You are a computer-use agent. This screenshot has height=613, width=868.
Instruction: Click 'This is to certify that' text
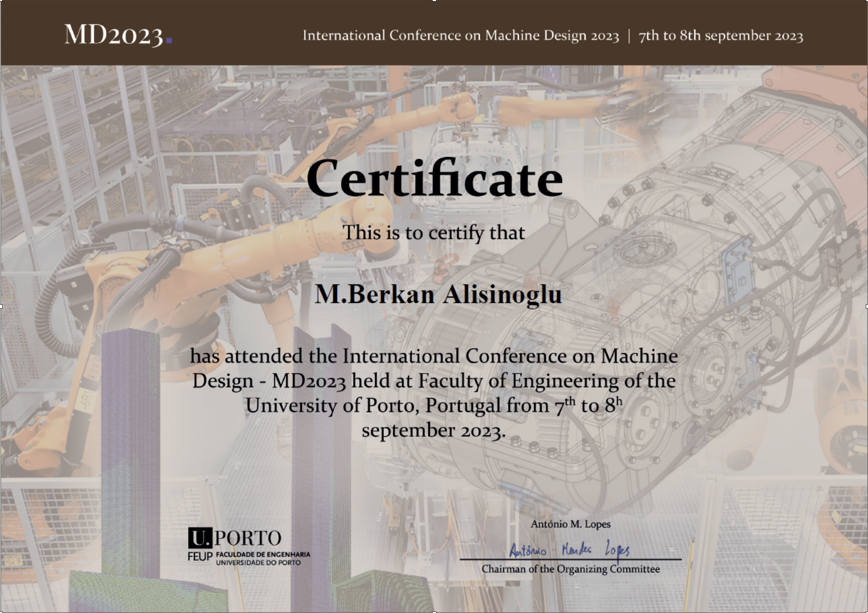click(x=434, y=232)
